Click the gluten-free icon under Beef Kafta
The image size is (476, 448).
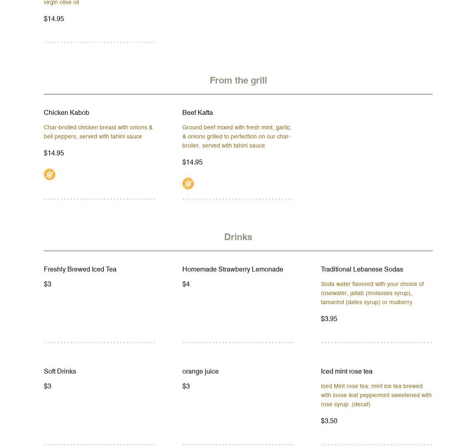point(188,183)
